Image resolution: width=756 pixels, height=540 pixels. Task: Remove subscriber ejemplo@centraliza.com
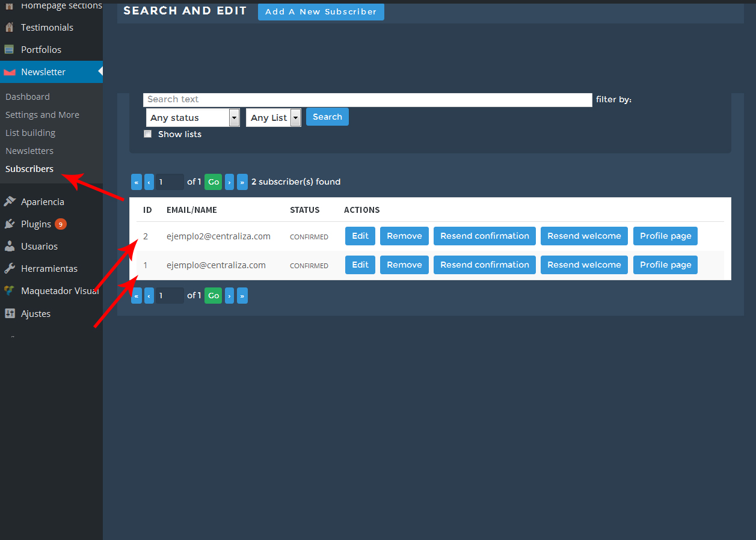click(x=404, y=265)
